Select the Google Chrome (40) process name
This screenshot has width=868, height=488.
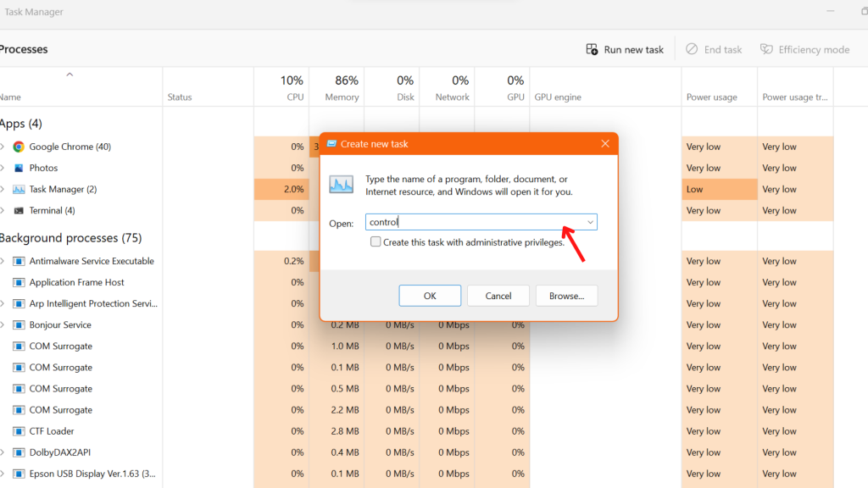[x=70, y=147]
